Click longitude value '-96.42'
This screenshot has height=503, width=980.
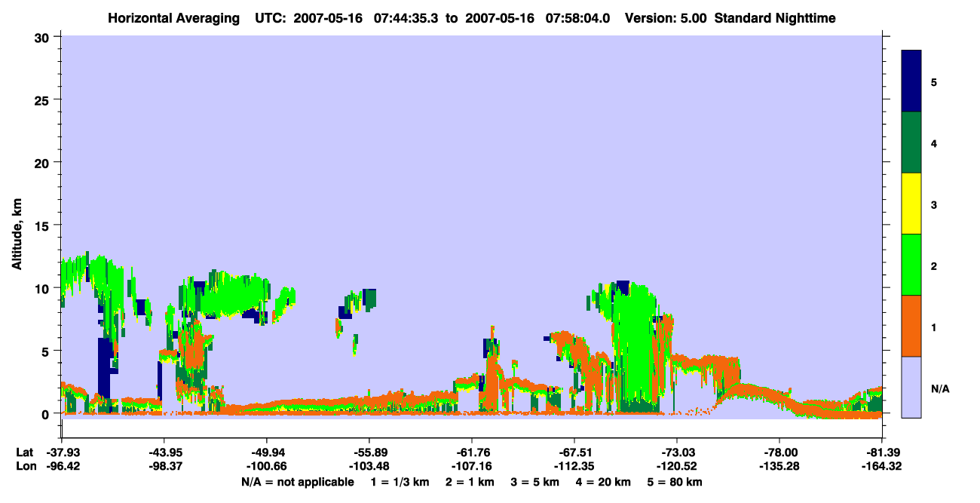(62, 466)
